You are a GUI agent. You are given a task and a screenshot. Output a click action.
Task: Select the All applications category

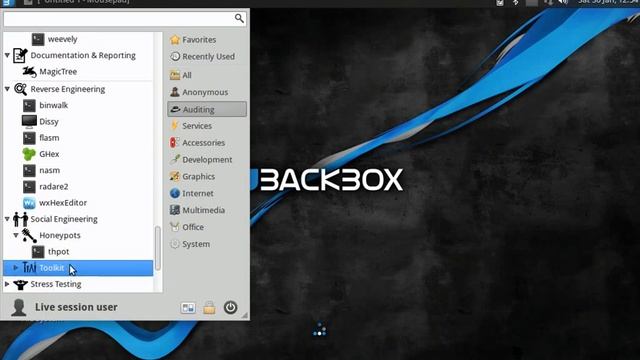click(x=207, y=75)
